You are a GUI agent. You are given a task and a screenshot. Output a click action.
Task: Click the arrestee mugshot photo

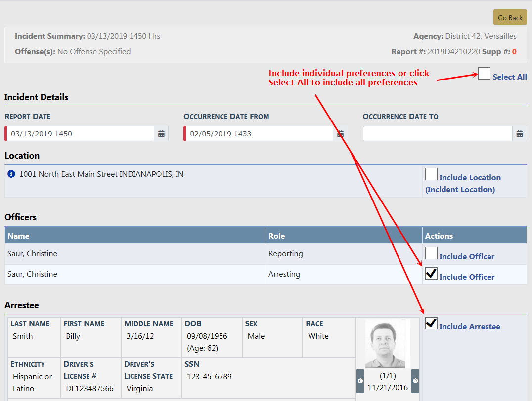(388, 344)
